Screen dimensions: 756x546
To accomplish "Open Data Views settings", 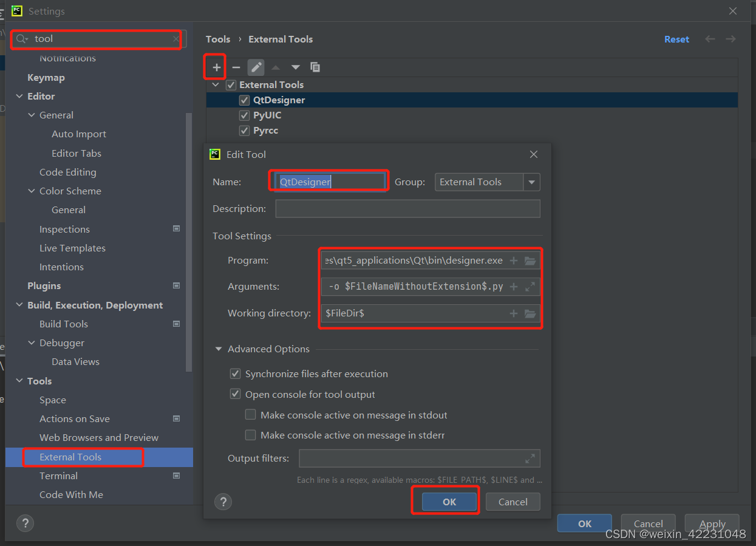I will click(x=75, y=361).
